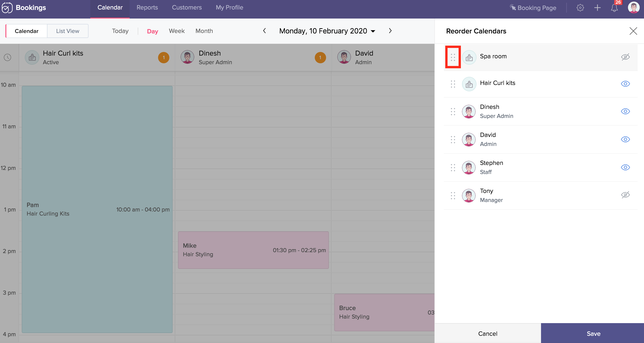Cancel the reorder panel
This screenshot has width=644, height=343.
coord(488,333)
